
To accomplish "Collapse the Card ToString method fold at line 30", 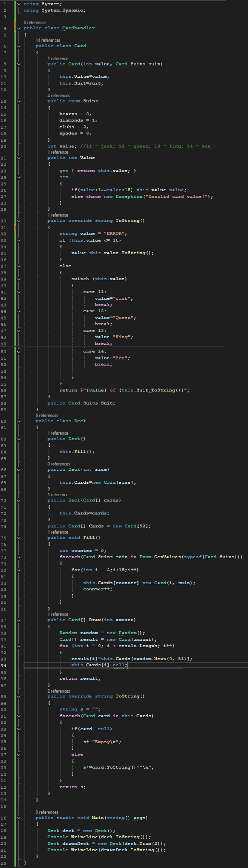I will [x=19, y=221].
